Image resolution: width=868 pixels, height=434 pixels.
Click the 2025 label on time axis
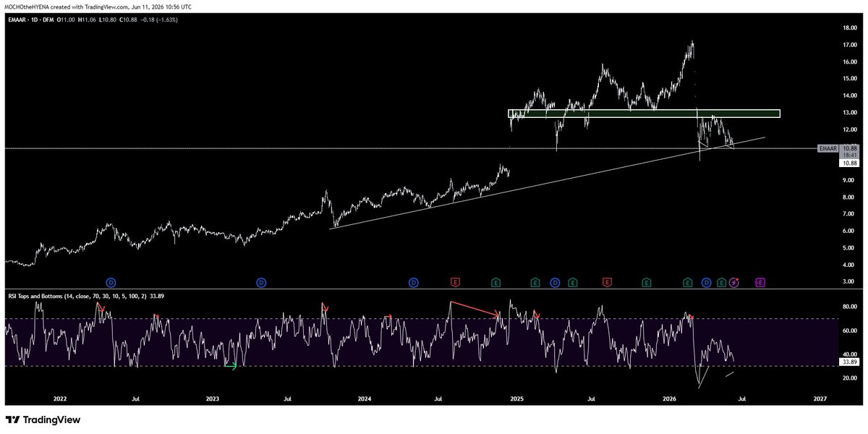516,399
